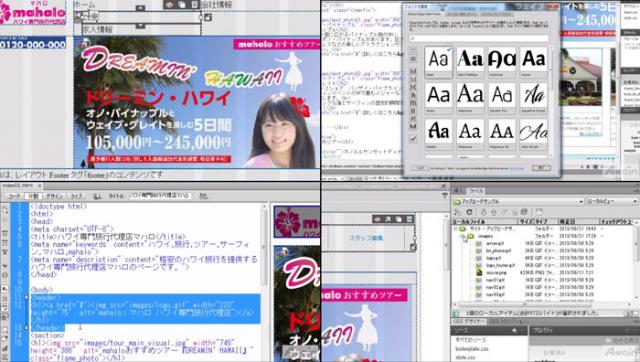Click the grid icon in the font filter column
This screenshot has width=640, height=362.
coord(413,59)
